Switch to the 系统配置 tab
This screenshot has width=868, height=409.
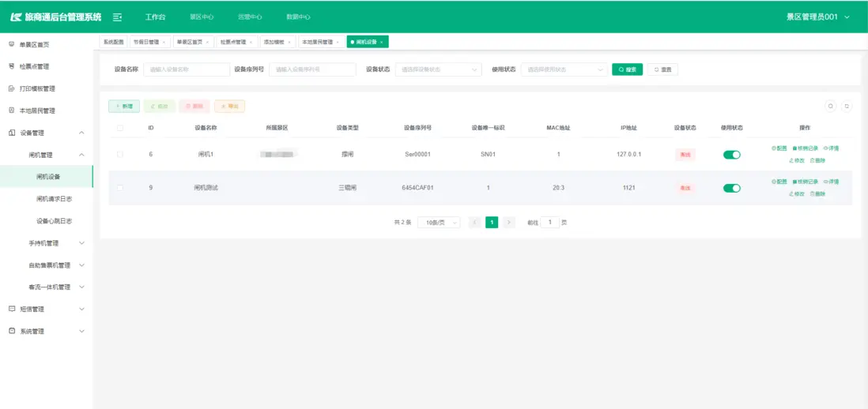coord(114,42)
